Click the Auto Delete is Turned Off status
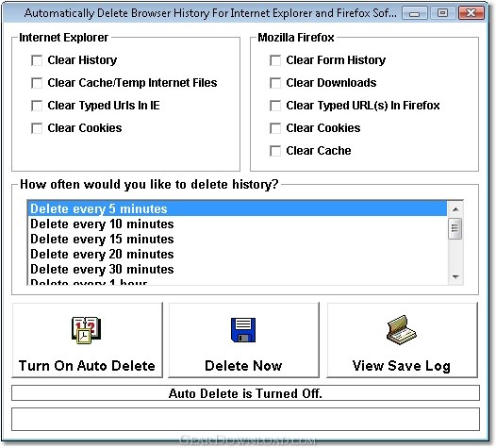The image size is (496, 448). tap(245, 393)
